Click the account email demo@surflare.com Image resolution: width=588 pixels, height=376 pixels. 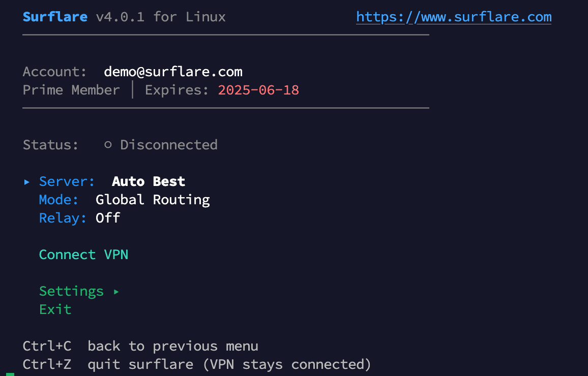pos(173,72)
